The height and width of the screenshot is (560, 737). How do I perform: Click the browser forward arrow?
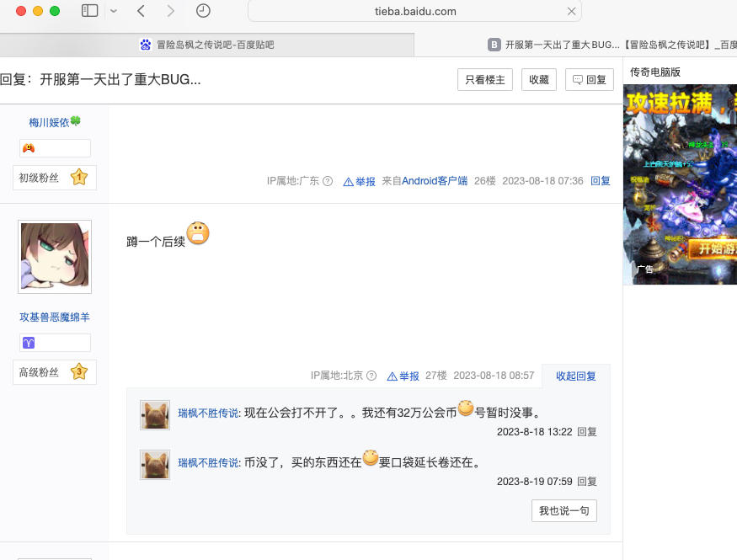(x=171, y=11)
